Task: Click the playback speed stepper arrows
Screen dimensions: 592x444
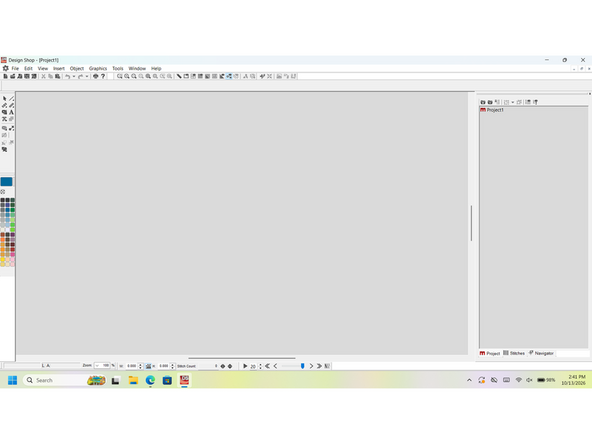Action: [x=260, y=366]
